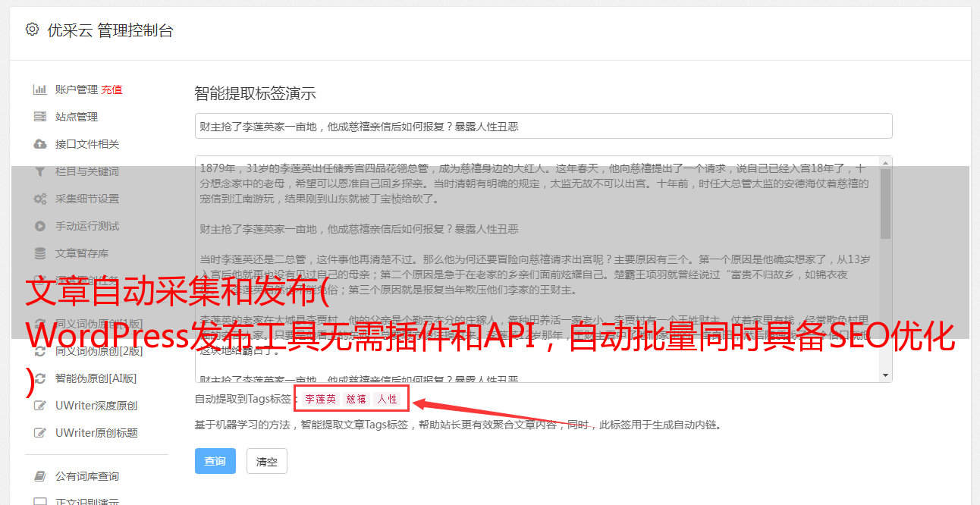The height and width of the screenshot is (505, 980).
Task: Click the extracted tag 李莲英
Action: click(x=321, y=399)
